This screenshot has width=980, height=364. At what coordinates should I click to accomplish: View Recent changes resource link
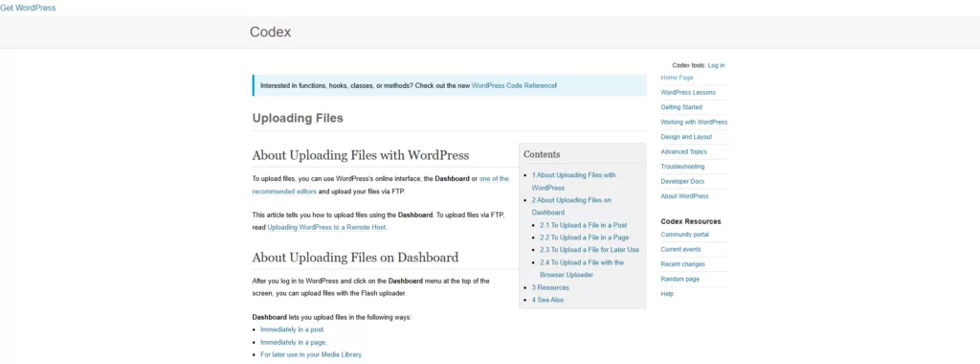tap(682, 264)
